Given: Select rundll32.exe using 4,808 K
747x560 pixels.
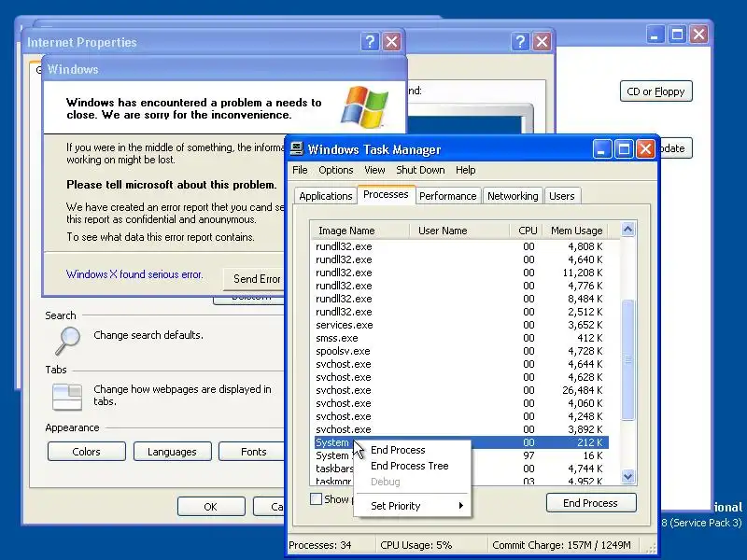Looking at the screenshot, I should tap(460, 246).
